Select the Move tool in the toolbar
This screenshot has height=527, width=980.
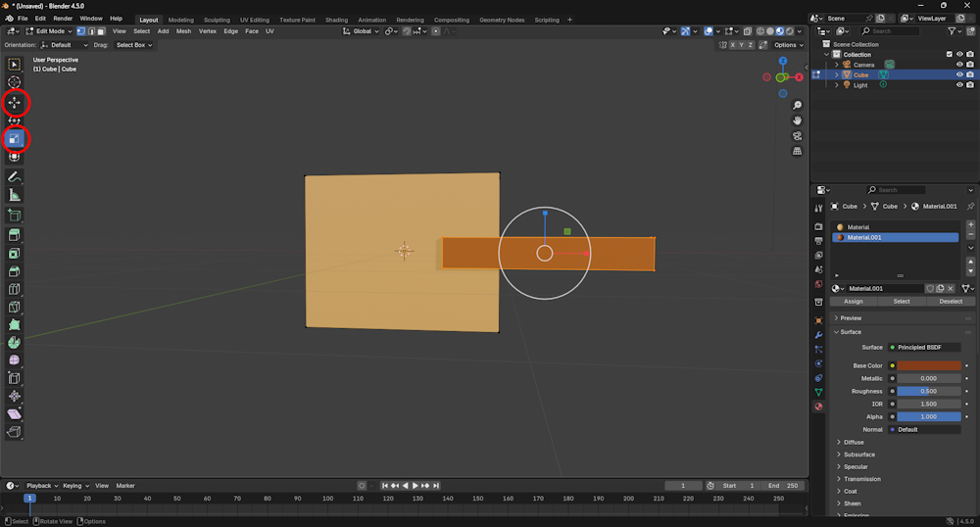point(15,102)
